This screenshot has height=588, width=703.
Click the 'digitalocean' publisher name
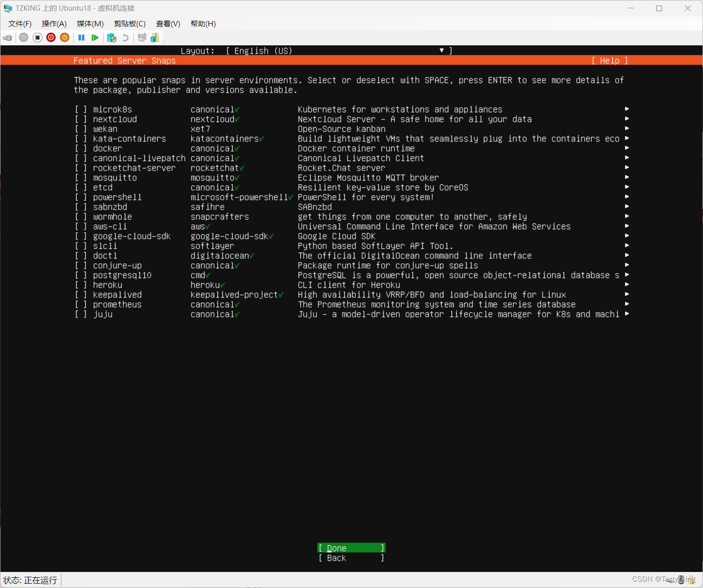[x=220, y=256]
